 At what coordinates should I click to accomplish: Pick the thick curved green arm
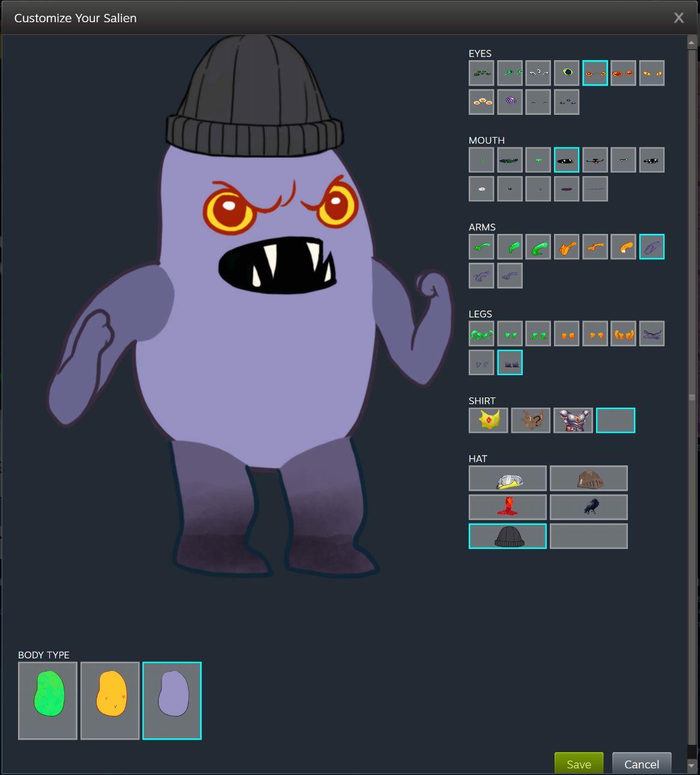(538, 247)
